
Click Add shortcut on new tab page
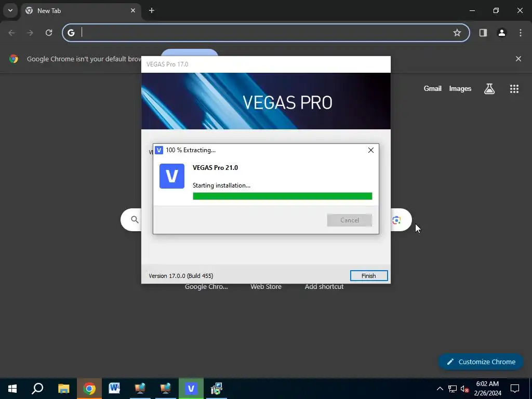(x=324, y=287)
